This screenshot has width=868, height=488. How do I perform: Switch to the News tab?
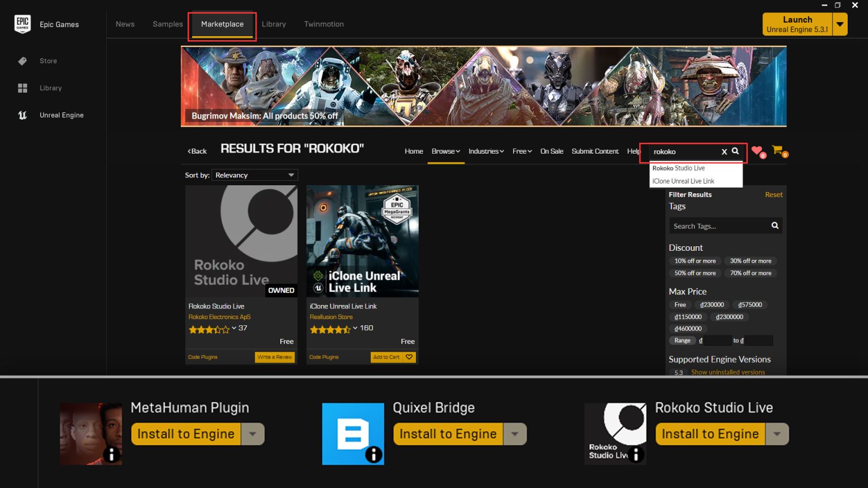(x=125, y=24)
